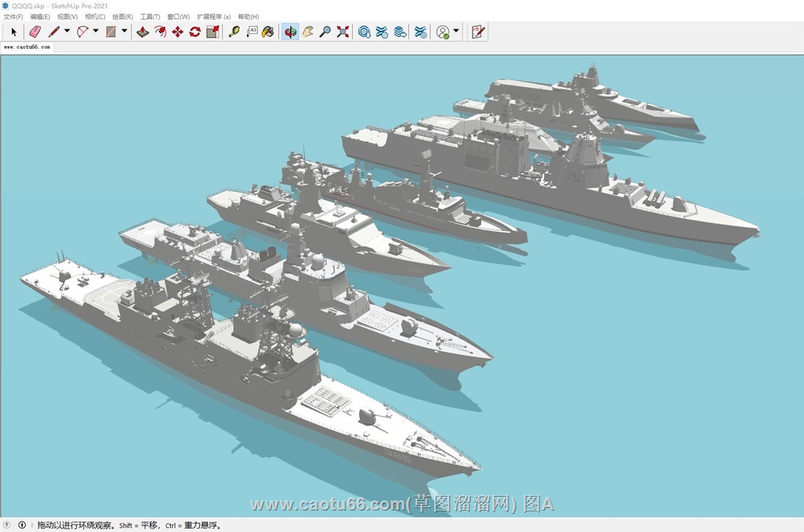
Task: Activate the Push/Pull tool
Action: (x=143, y=31)
